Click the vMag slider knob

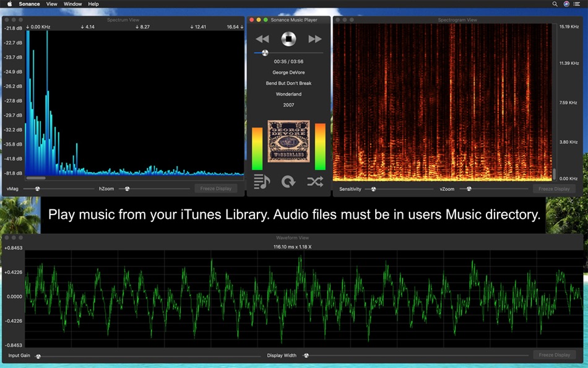pos(37,189)
